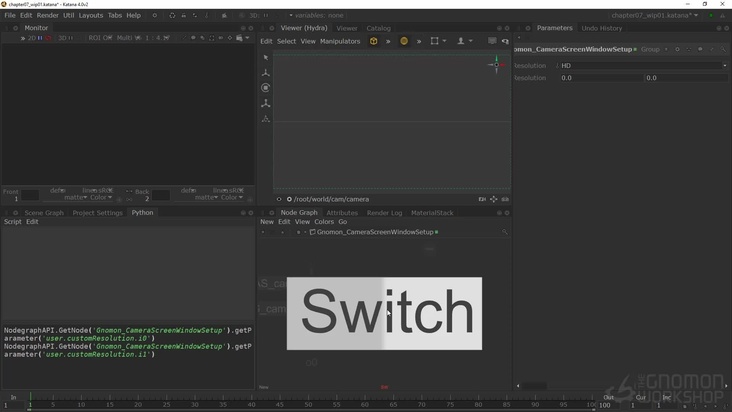Click the search icon in Node Graph

point(505,232)
